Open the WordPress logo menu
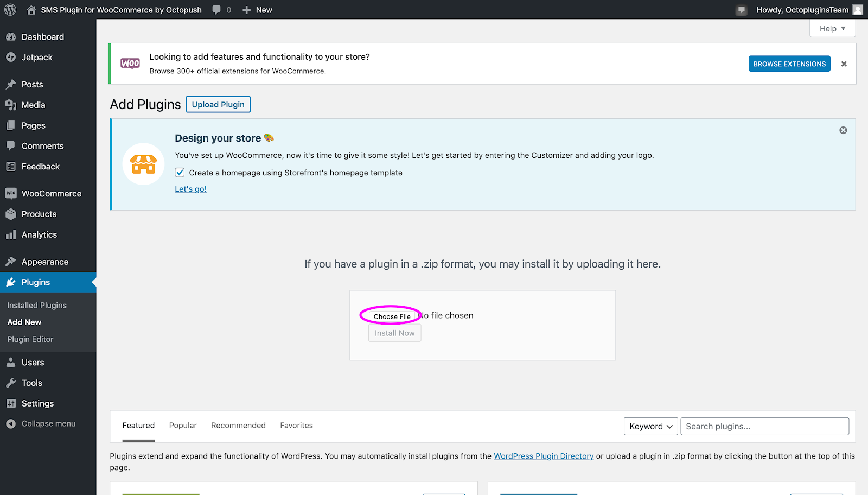 tap(10, 10)
